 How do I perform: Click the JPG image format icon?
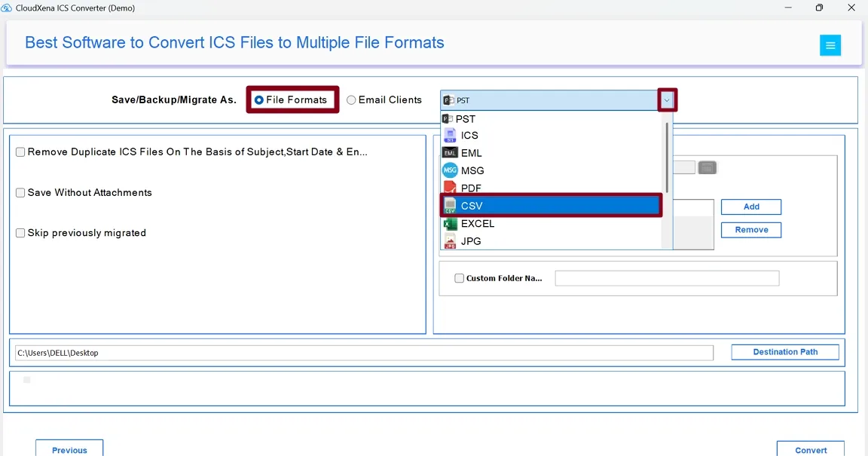pyautogui.click(x=450, y=241)
